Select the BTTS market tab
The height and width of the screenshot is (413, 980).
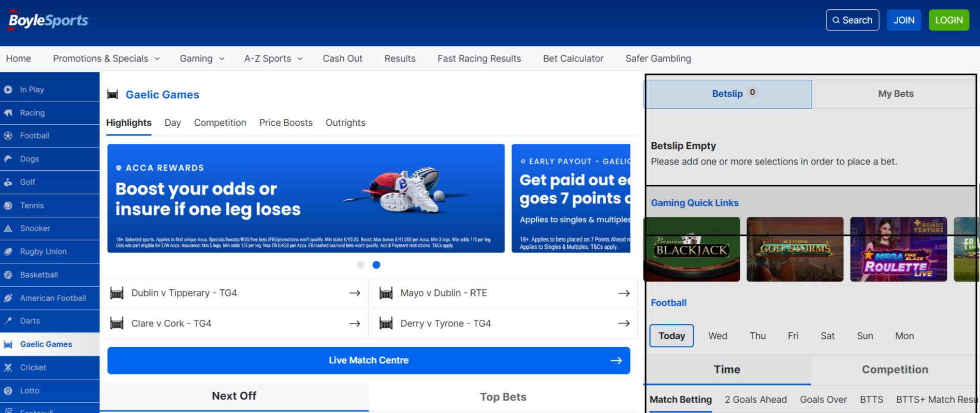(871, 400)
